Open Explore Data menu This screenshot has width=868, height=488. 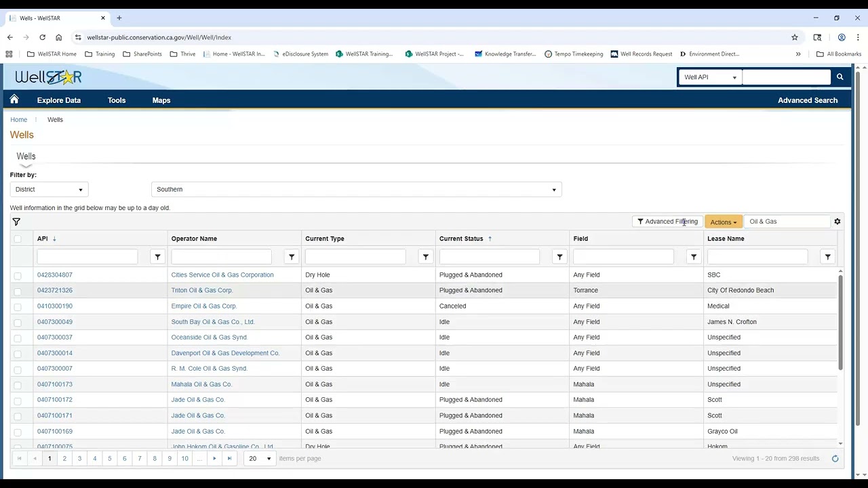pyautogui.click(x=59, y=100)
